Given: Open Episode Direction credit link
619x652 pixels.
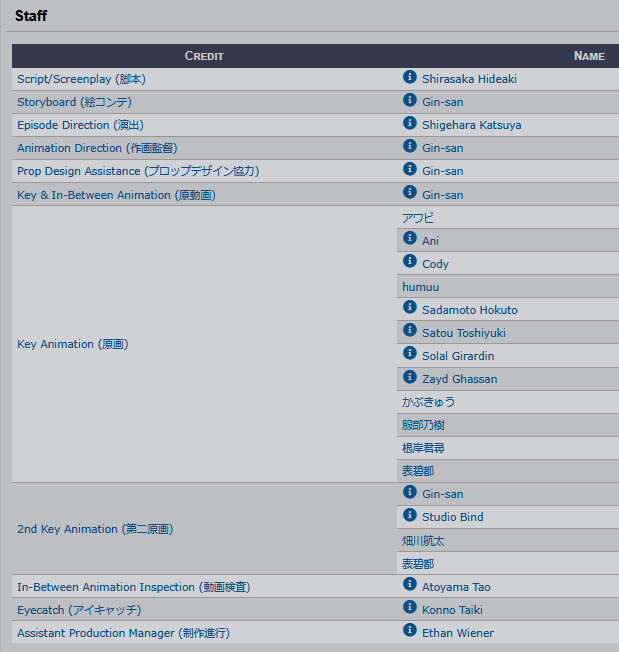Looking at the screenshot, I should coord(80,125).
